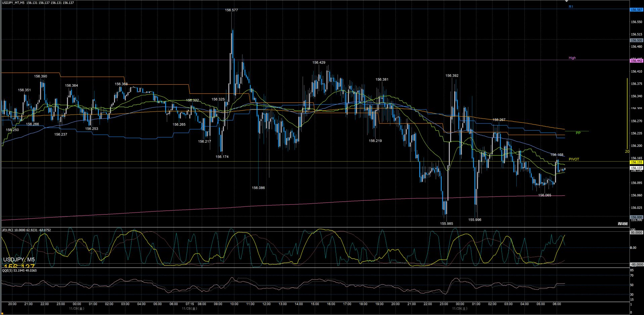The width and height of the screenshot is (644, 315).
Task: Click the 156.577 high price annotation
Action: pyautogui.click(x=231, y=10)
